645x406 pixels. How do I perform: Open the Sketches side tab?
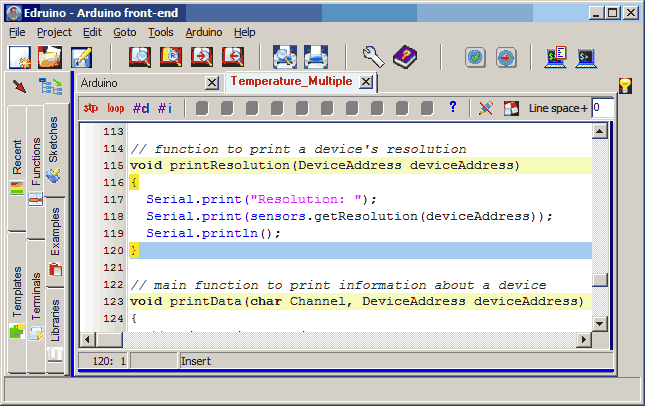pyautogui.click(x=53, y=150)
